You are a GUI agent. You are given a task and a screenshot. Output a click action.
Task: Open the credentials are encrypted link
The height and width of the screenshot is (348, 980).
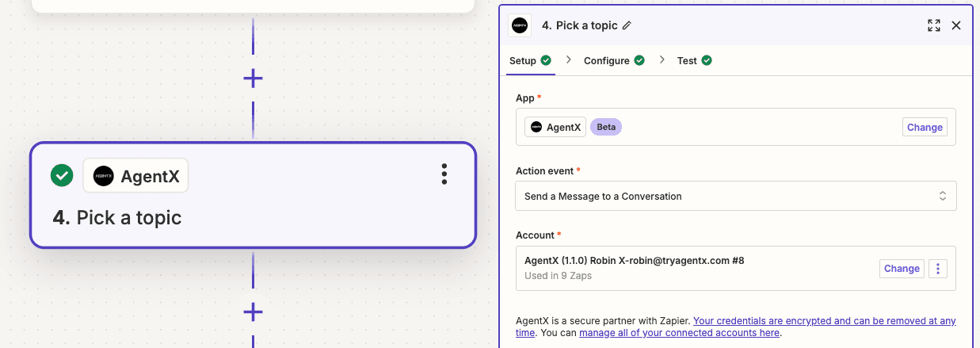point(825,321)
